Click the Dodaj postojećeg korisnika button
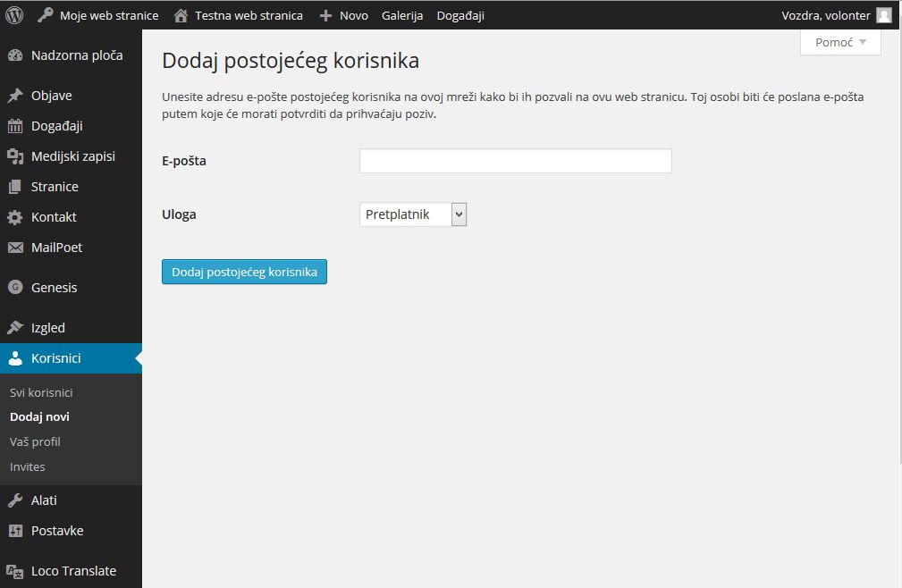 pyautogui.click(x=244, y=272)
